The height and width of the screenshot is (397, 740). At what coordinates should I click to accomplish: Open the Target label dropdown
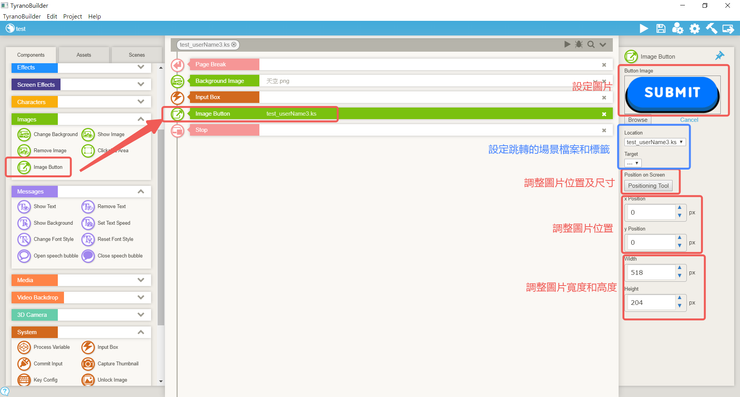(x=632, y=163)
